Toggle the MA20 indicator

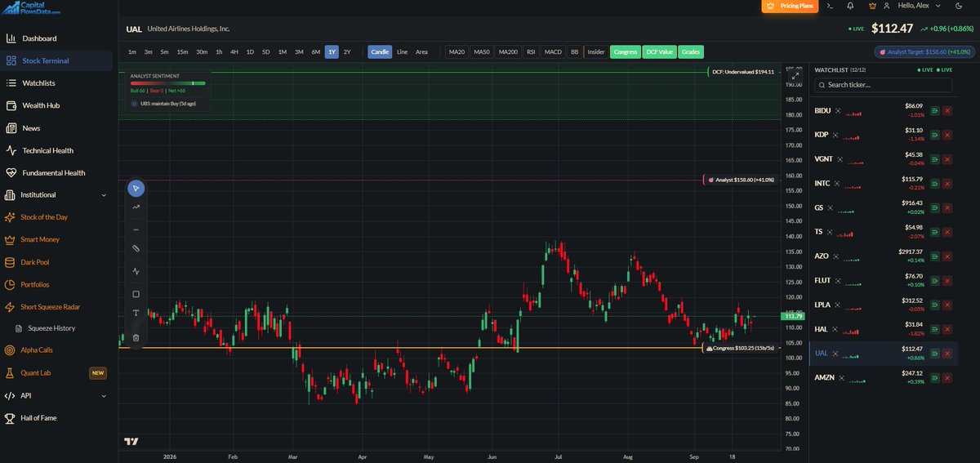pyautogui.click(x=457, y=52)
